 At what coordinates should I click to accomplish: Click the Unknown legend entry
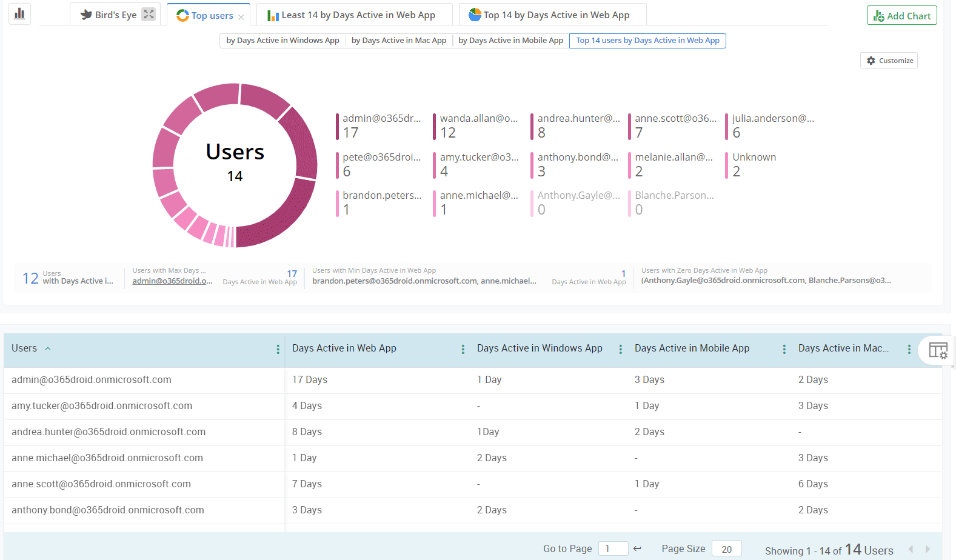click(x=752, y=165)
